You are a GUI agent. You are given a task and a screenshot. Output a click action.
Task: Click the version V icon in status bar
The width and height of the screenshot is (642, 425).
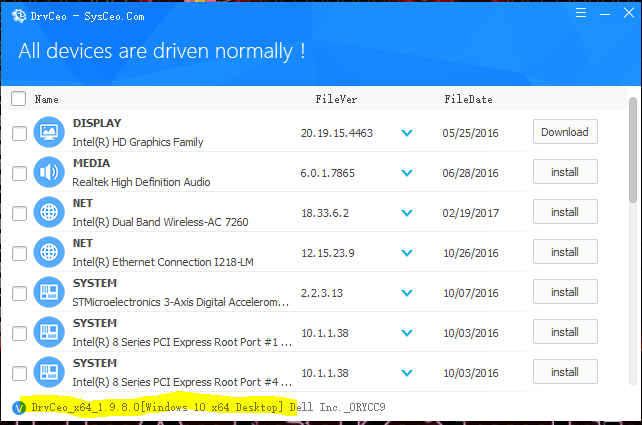19,407
